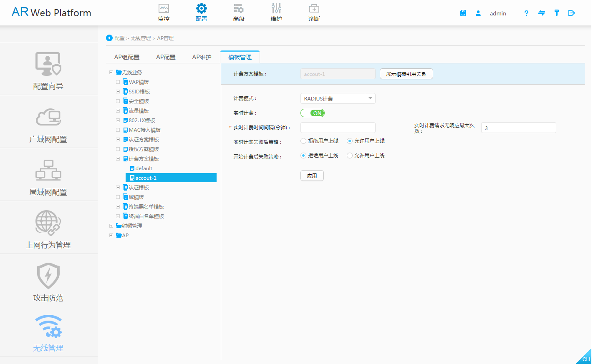Screen dimensions: 593x364
Task: Open the 计费模式 dropdown
Action: pos(370,98)
